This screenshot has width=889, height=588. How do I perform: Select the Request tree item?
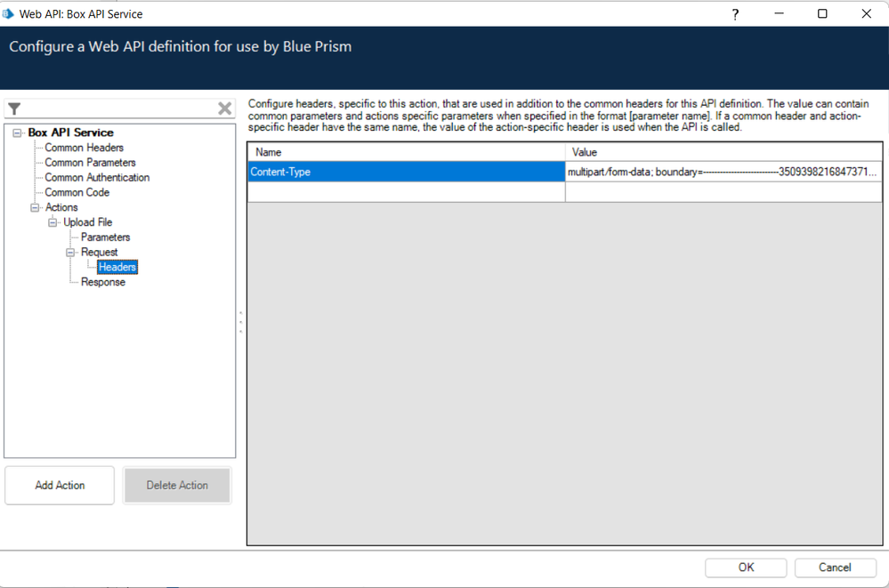tap(99, 253)
